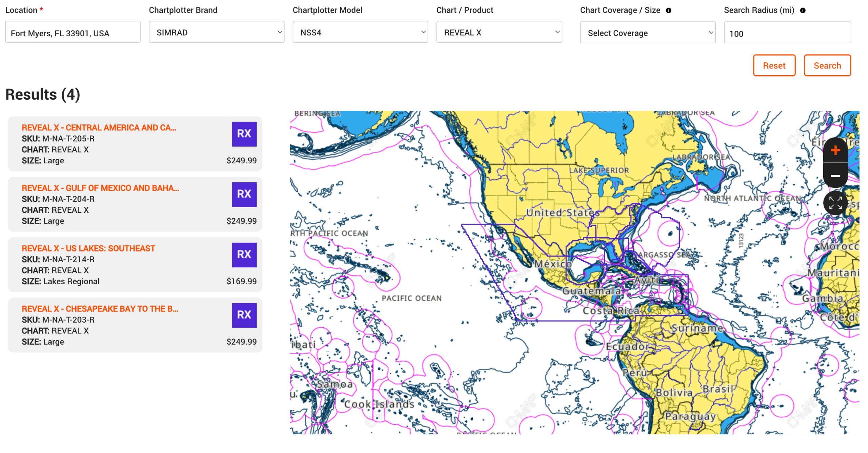Open REVEAL X - Central America result link

point(99,128)
